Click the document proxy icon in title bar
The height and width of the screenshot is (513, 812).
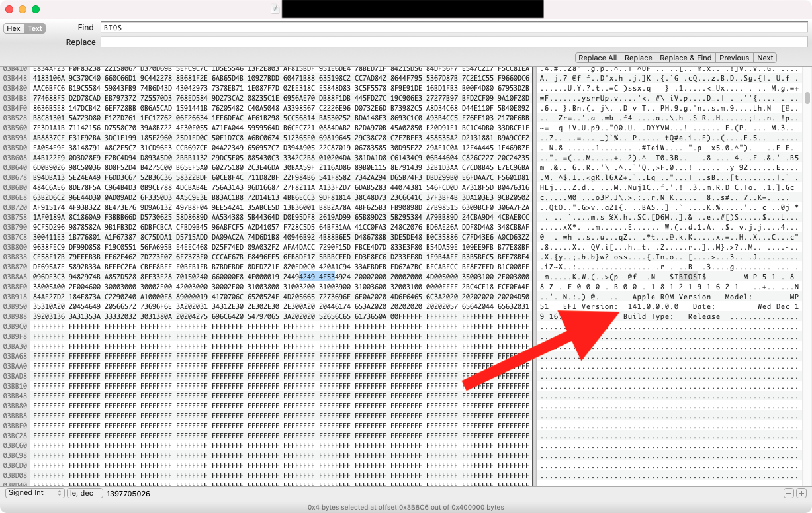pos(275,9)
